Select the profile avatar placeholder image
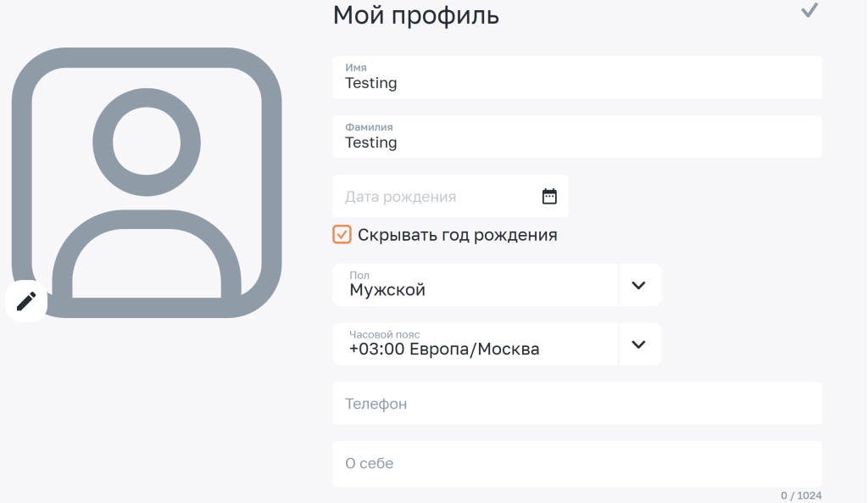The width and height of the screenshot is (868, 503). [147, 183]
